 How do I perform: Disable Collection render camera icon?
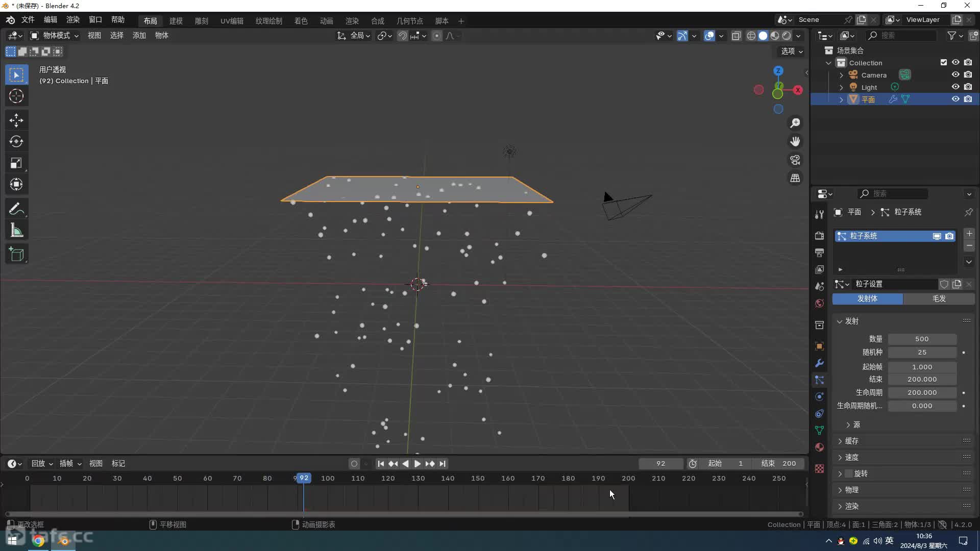(968, 62)
